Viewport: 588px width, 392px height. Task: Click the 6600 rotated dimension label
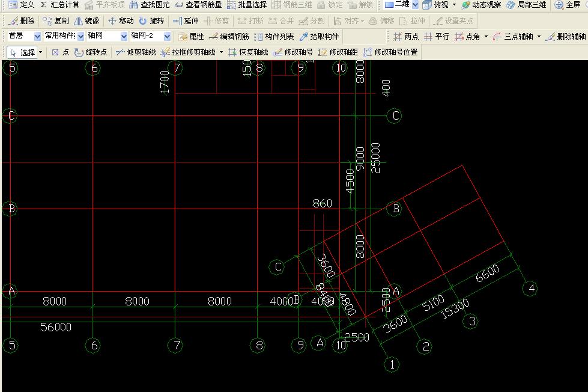point(488,273)
